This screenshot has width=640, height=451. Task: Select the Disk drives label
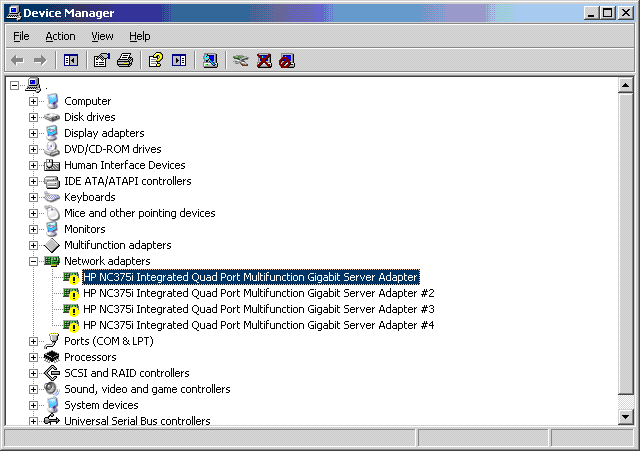90,118
